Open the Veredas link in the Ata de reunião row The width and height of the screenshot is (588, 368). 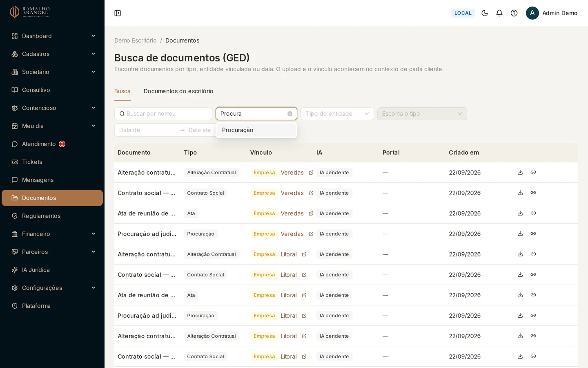tap(292, 213)
